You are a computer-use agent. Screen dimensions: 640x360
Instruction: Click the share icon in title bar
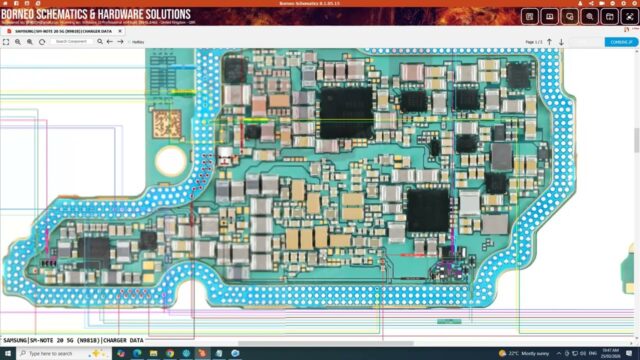pyautogui.click(x=591, y=3)
